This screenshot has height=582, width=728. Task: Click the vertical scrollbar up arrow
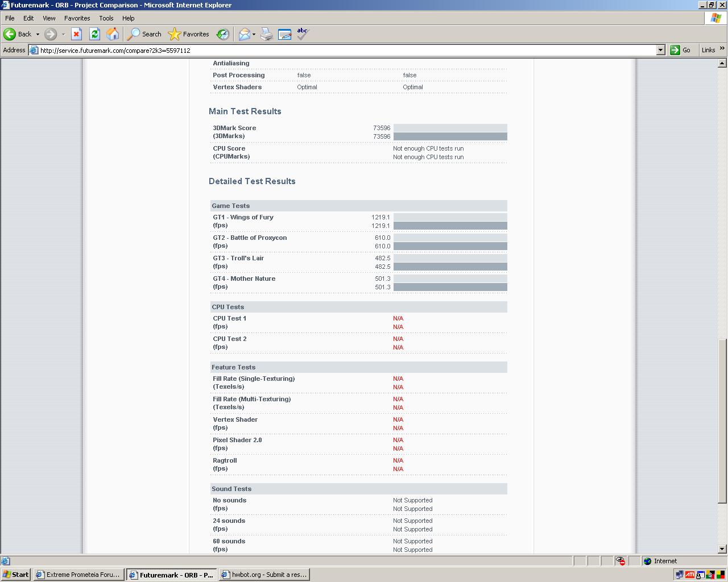click(x=722, y=63)
